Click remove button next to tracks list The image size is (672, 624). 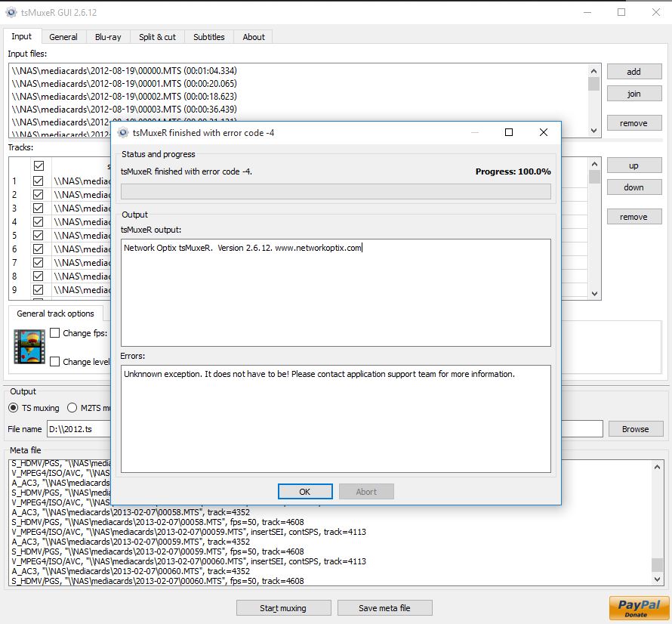pos(633,217)
